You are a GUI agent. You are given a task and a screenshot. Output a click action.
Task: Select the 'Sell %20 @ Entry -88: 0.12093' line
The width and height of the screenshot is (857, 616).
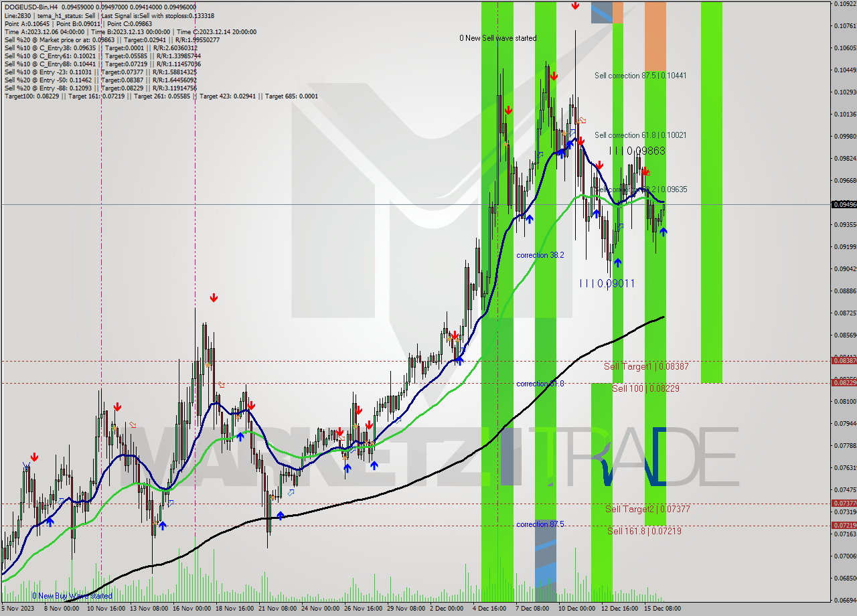(100, 88)
